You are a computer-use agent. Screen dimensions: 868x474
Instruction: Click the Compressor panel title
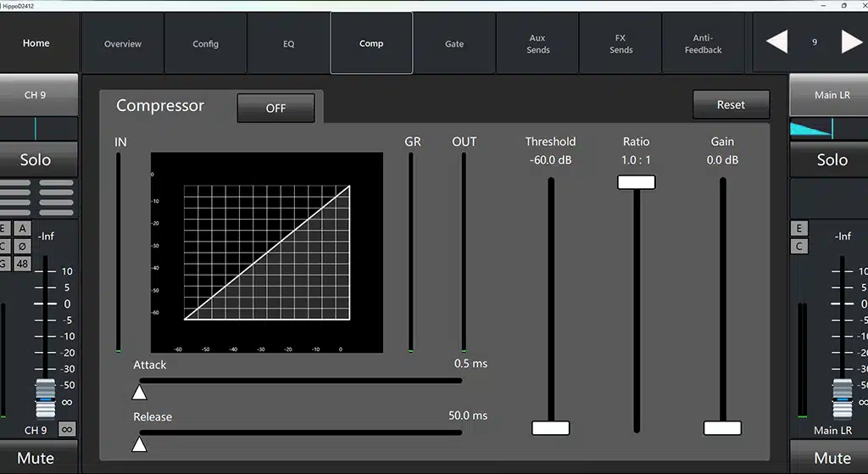click(x=160, y=105)
